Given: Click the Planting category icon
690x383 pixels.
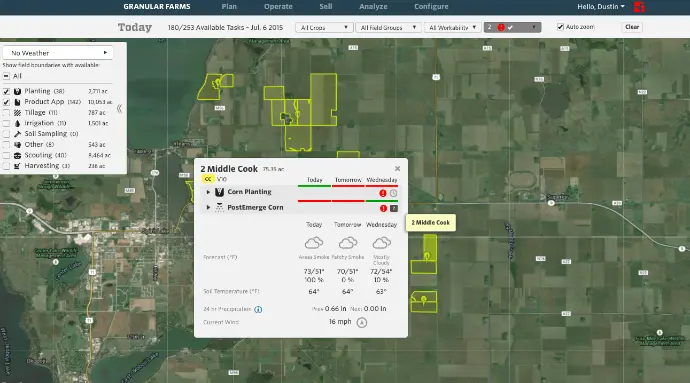Looking at the screenshot, I should [x=17, y=91].
